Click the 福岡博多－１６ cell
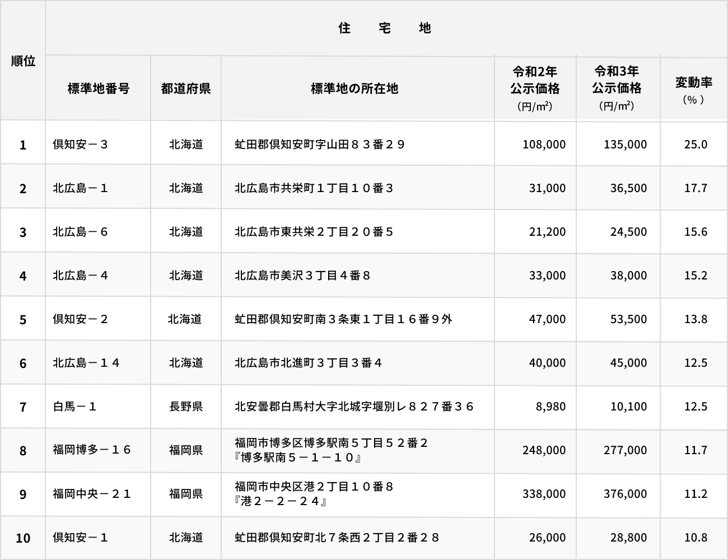The image size is (728, 560). click(x=92, y=450)
